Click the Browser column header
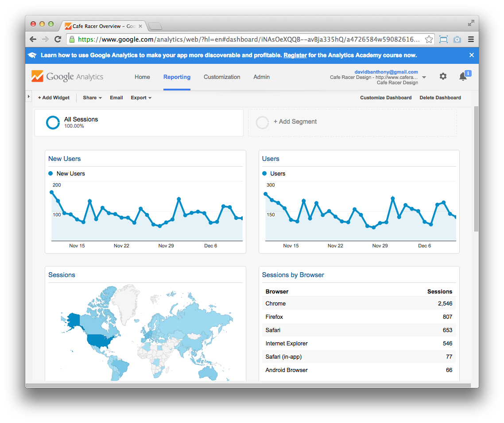The height and width of the screenshot is (423, 504). coord(277,291)
